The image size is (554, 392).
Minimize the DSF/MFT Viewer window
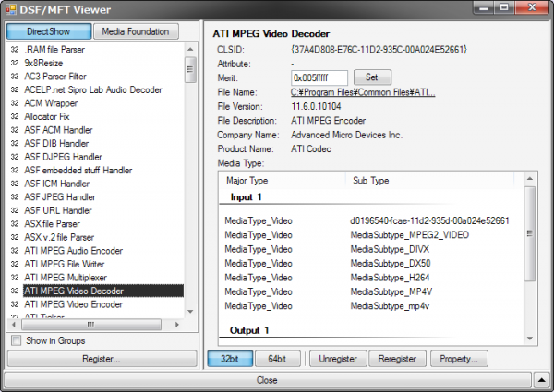coord(484,7)
